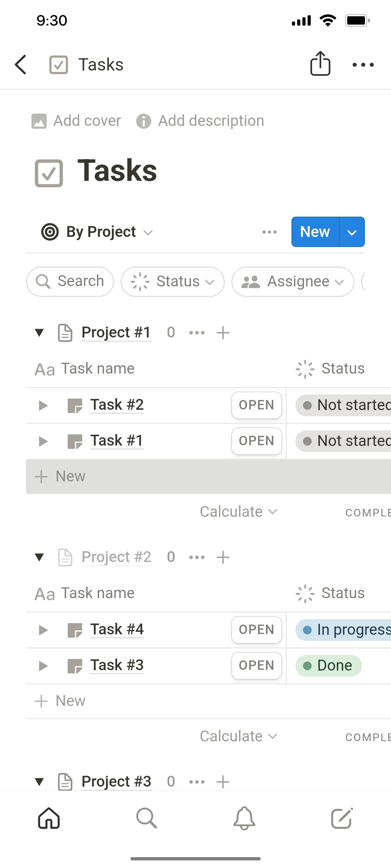Add a task to Project #2 via plus
The width and height of the screenshot is (391, 868).
tap(223, 557)
